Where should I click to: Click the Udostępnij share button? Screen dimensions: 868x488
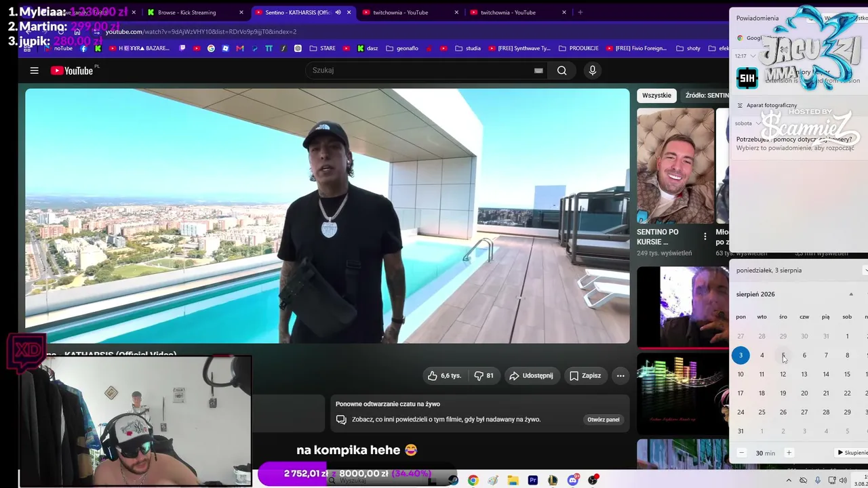[531, 375]
